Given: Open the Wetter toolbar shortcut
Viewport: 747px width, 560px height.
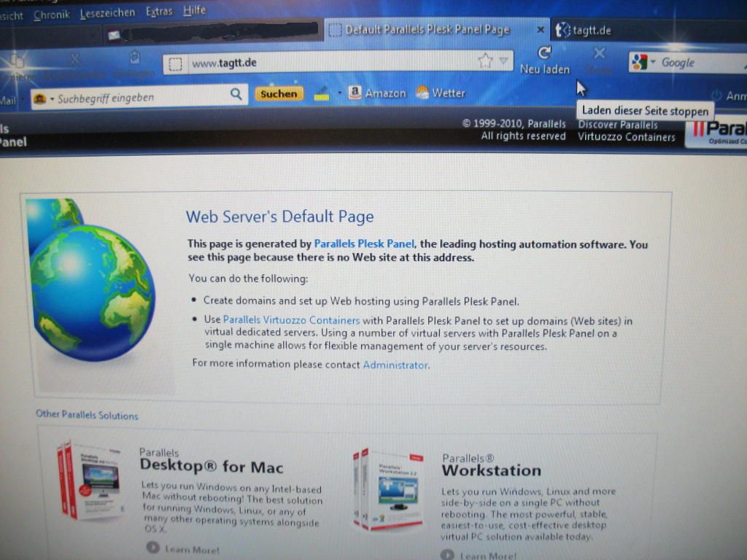Looking at the screenshot, I should 440,93.
